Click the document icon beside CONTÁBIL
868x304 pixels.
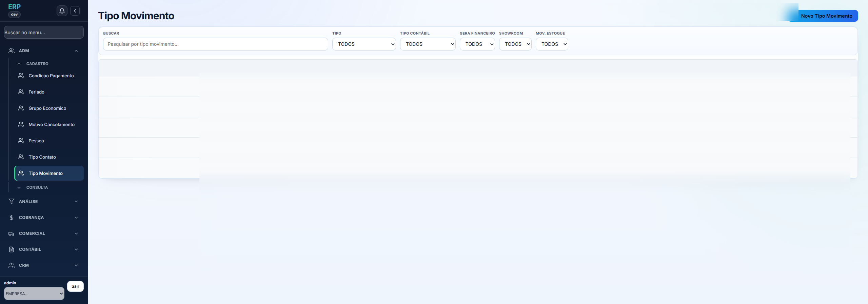12,249
